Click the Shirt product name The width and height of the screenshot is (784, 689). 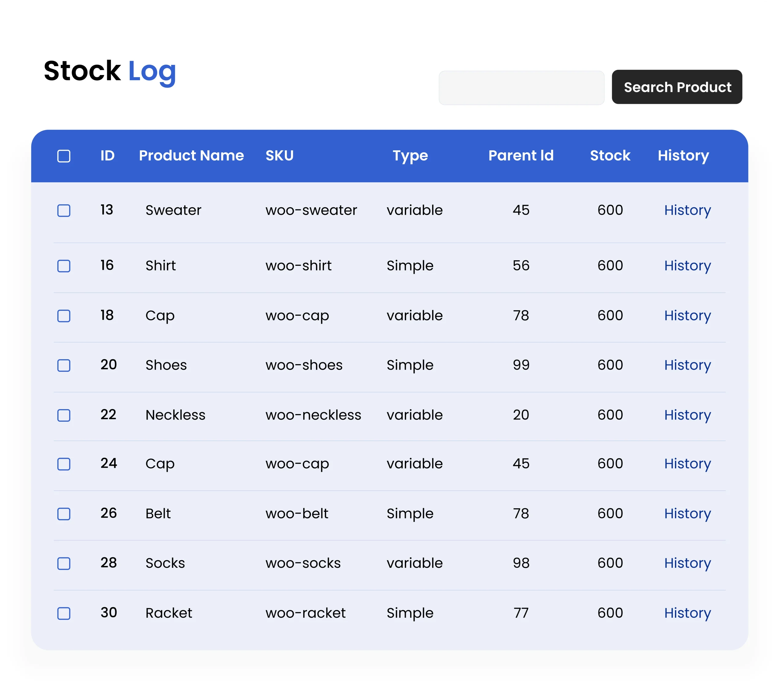161,265
